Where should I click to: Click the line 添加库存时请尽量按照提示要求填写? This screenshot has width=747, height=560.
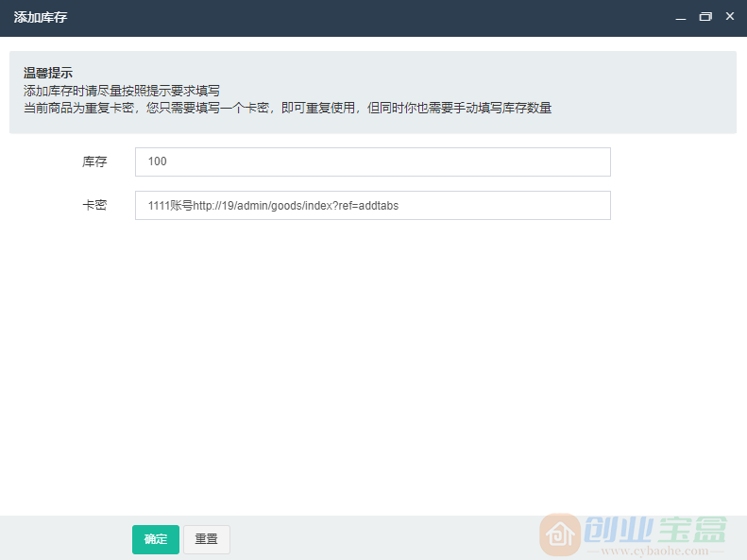122,91
